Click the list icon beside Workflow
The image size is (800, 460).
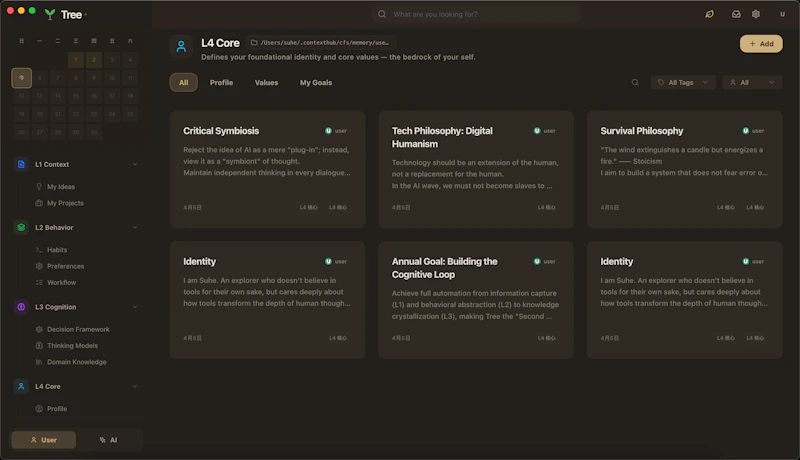[x=39, y=283]
